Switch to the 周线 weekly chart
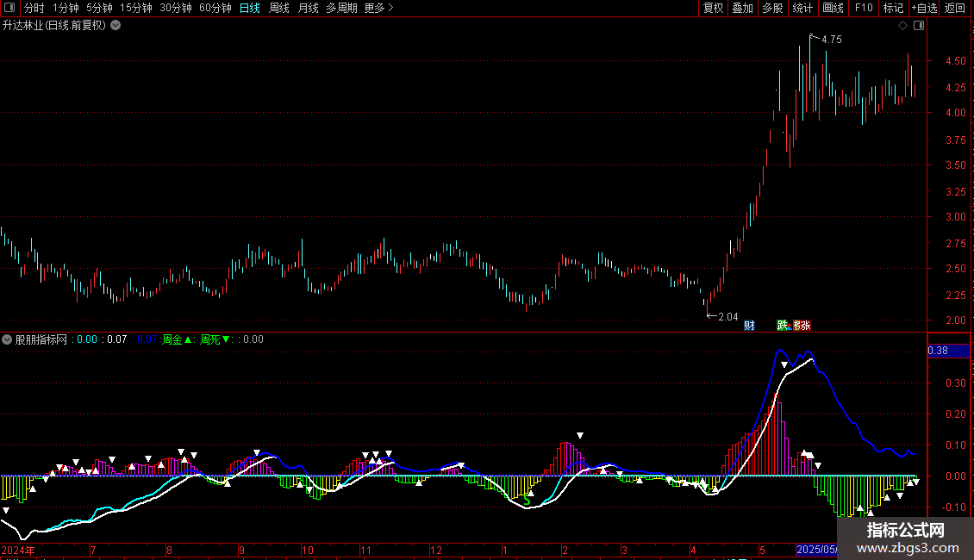Image resolution: width=974 pixels, height=560 pixels. tap(279, 8)
